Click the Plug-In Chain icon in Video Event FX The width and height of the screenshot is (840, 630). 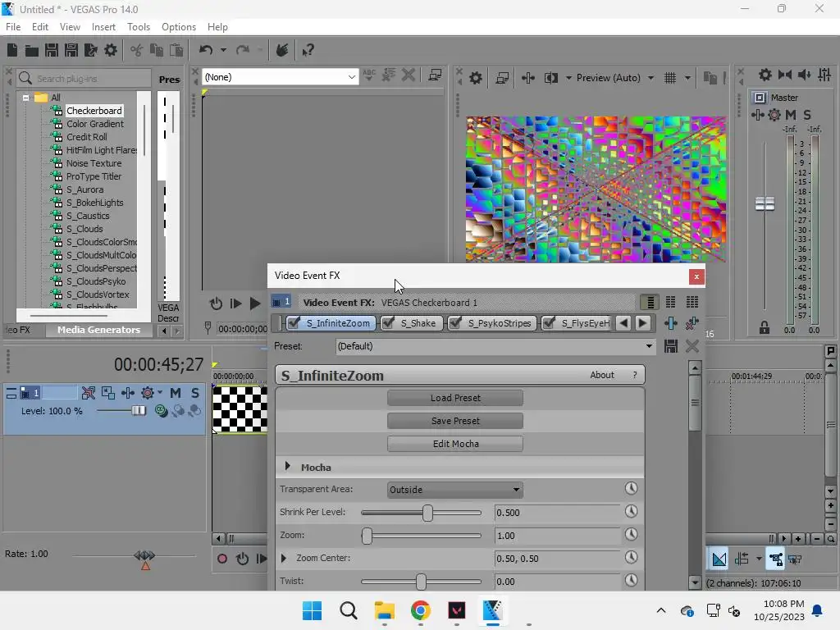671,323
